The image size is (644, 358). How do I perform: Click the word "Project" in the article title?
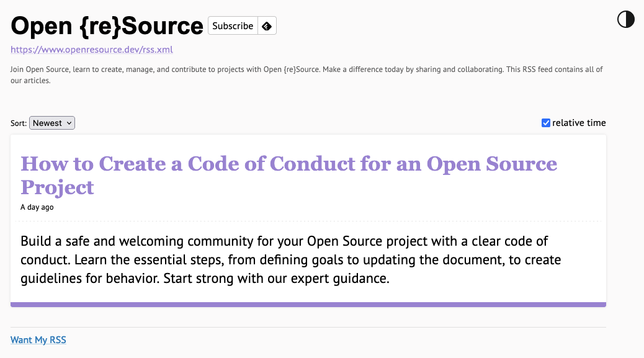point(57,187)
